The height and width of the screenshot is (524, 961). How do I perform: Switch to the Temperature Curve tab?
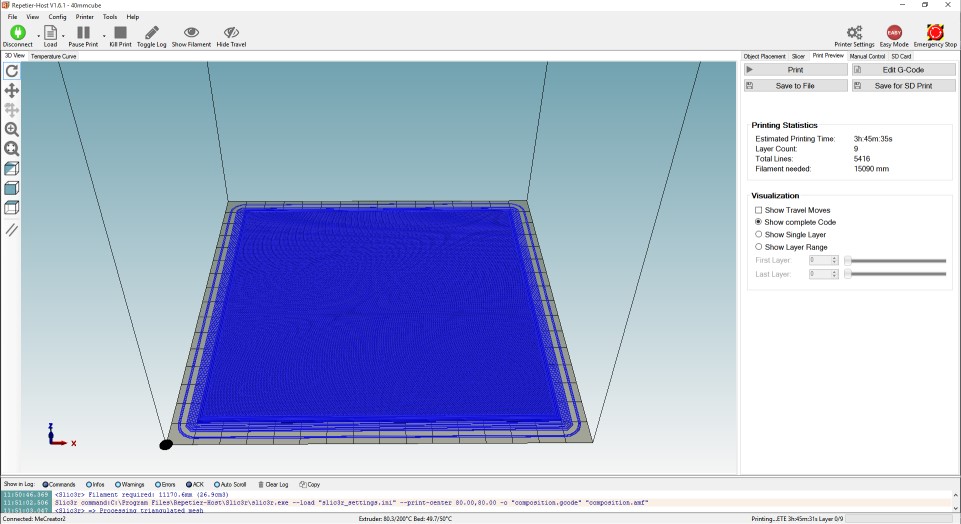coord(53,56)
